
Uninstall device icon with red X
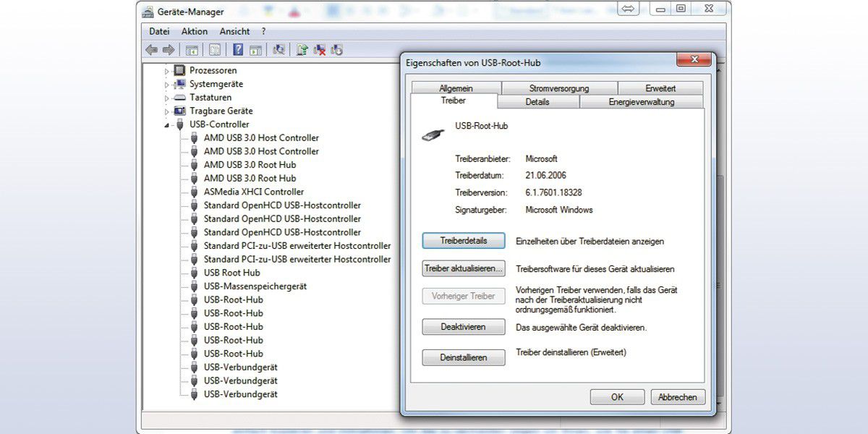(320, 50)
